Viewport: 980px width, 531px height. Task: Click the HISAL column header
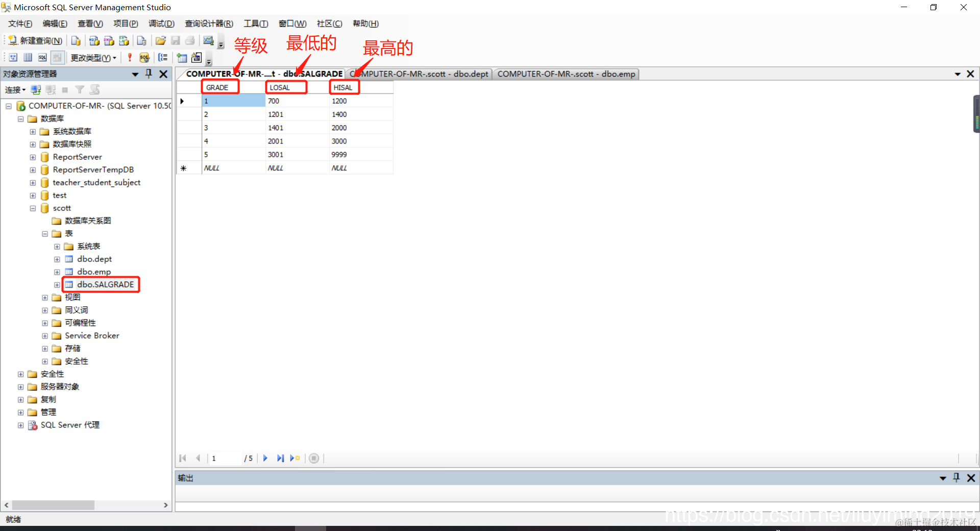point(361,87)
